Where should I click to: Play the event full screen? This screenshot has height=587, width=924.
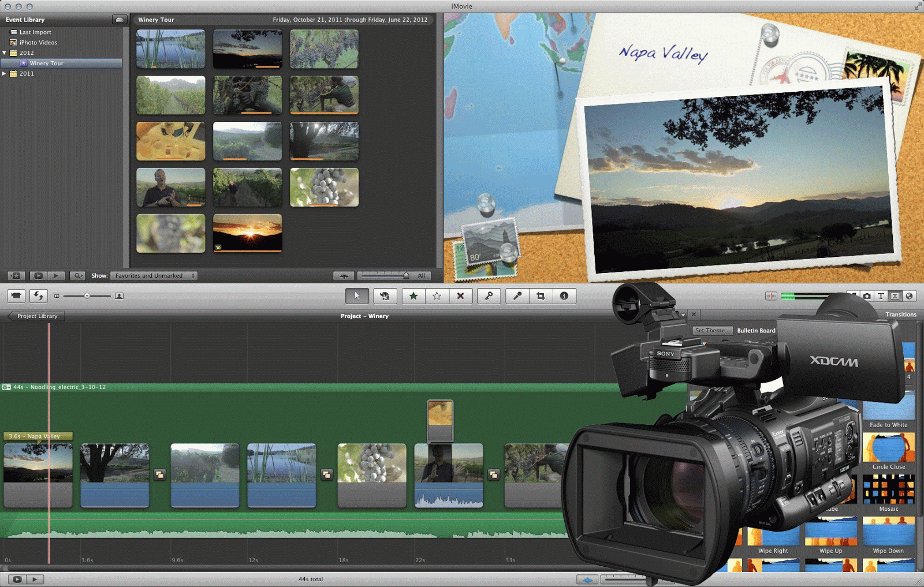point(38,275)
